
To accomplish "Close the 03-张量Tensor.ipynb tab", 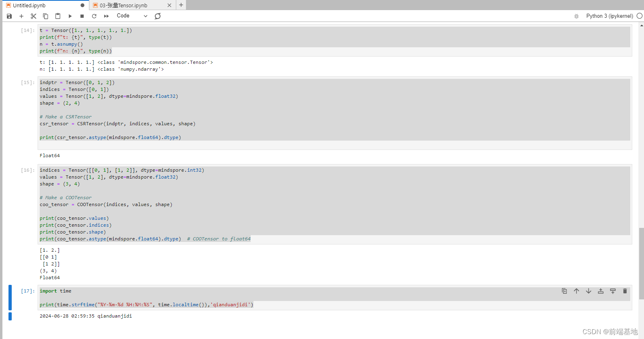I will point(169,5).
